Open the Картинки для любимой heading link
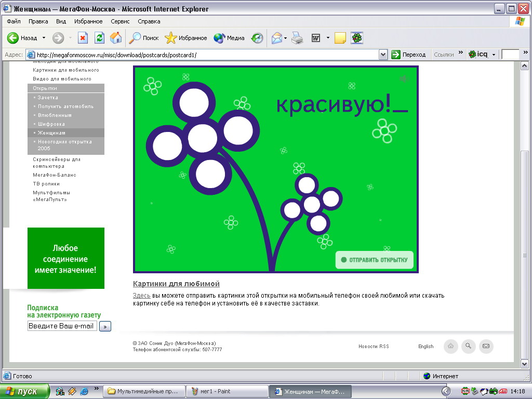Image resolution: width=532 pixels, height=399 pixels. tap(177, 284)
